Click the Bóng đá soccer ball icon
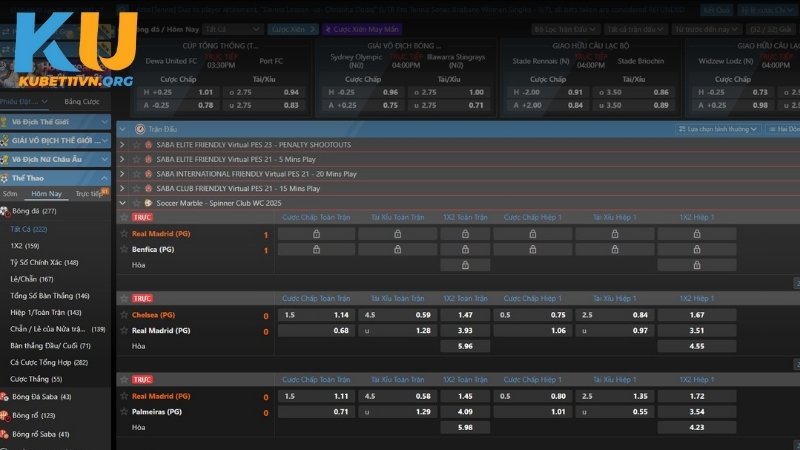The height and width of the screenshot is (450, 800). tap(6, 211)
